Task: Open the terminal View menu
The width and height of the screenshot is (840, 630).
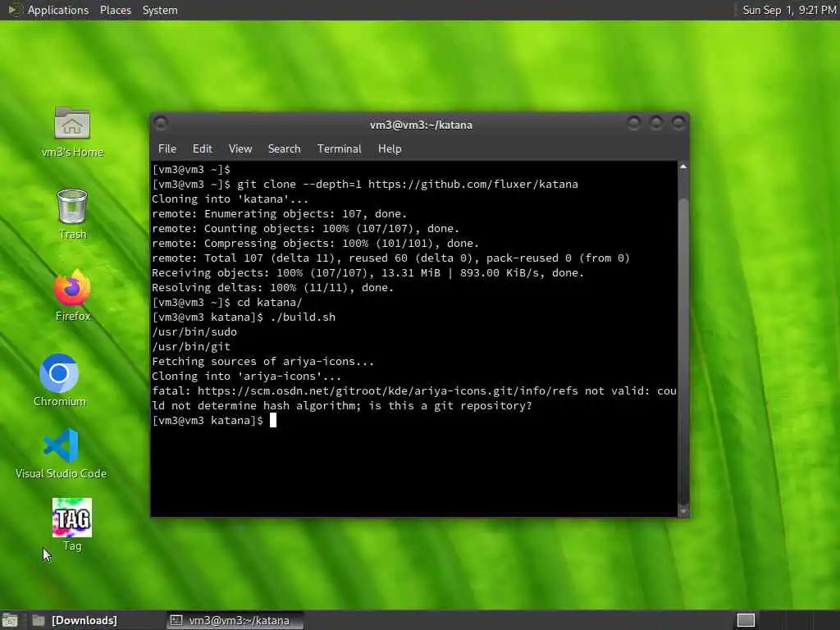Action: (240, 149)
